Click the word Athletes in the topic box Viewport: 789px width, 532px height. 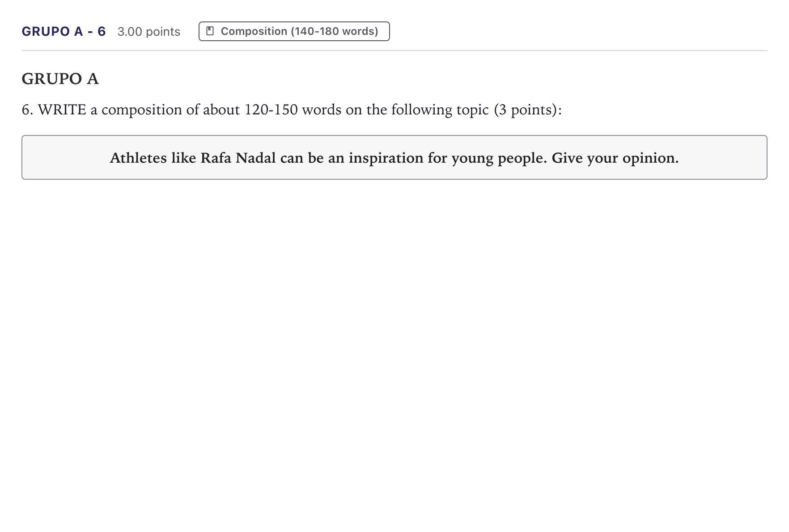point(138,158)
